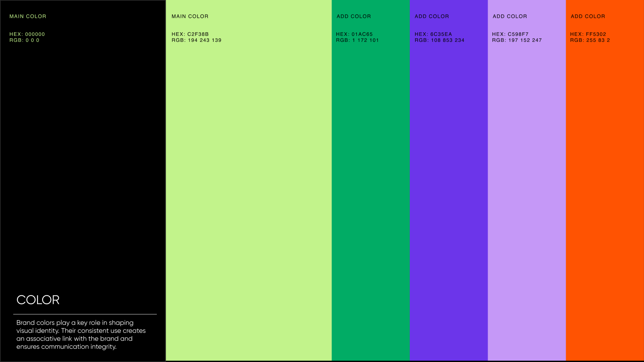Select the "HEX: 6C35EA" text
Screen dimensions: 644x362
433,34
